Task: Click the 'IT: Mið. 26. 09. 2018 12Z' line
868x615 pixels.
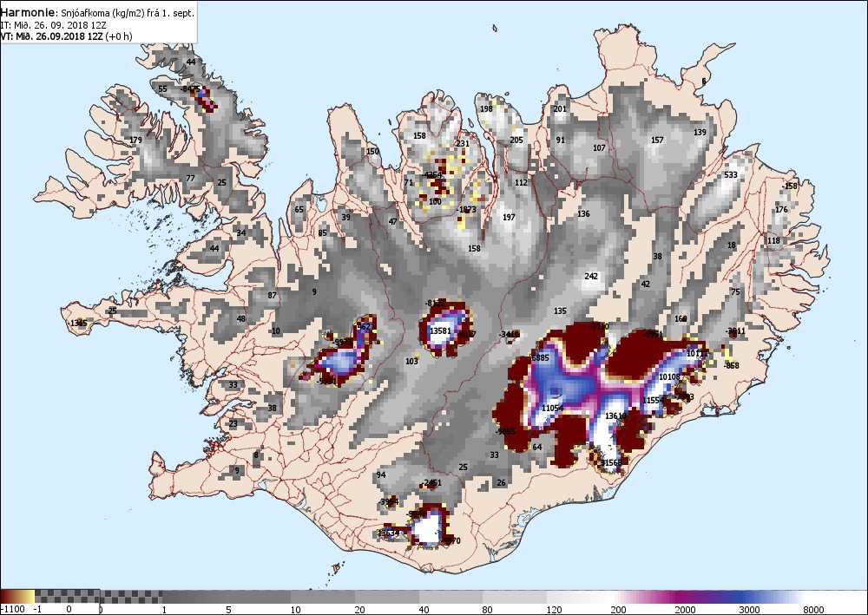Action: tap(53, 25)
